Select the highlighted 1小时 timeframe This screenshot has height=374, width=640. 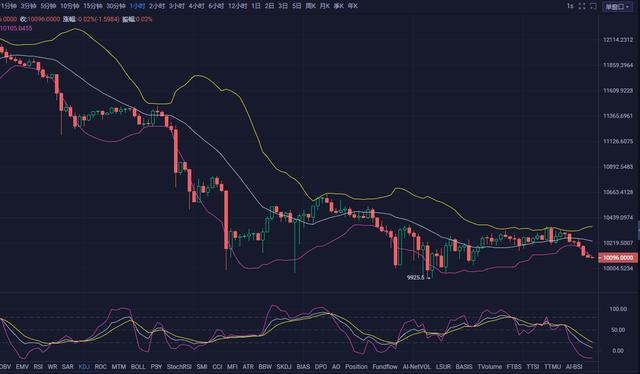[137, 6]
